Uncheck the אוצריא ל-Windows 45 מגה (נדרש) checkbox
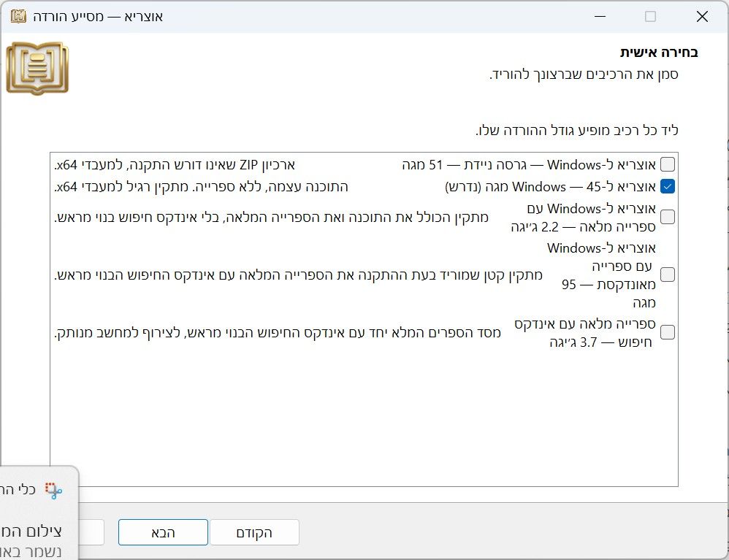This screenshot has height=560, width=729. point(667,186)
